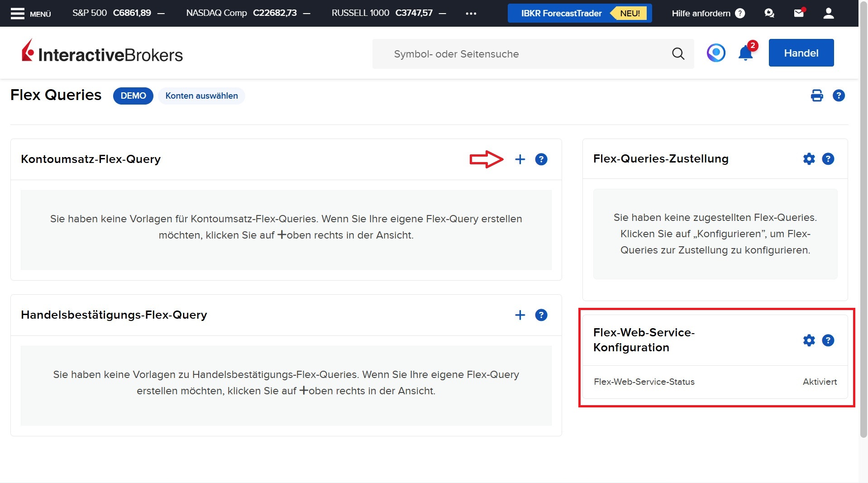
Task: Open help for Kontoumsatz-Flex-Query
Action: (x=541, y=159)
